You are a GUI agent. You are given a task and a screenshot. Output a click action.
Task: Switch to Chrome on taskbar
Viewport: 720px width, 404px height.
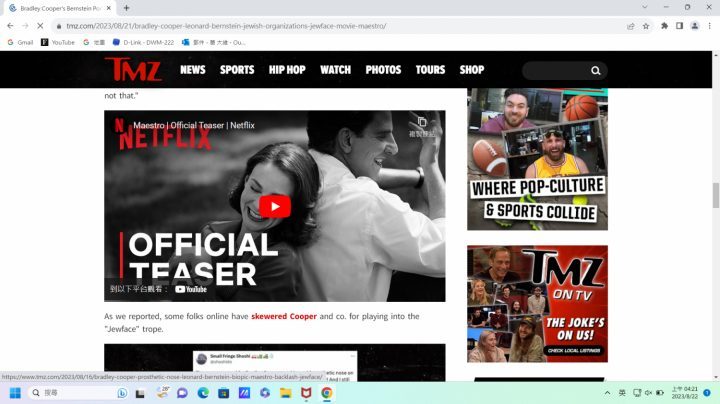(x=327, y=393)
